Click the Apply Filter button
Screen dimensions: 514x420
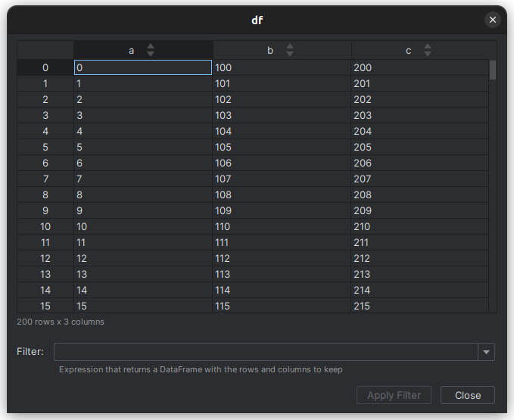pos(394,395)
